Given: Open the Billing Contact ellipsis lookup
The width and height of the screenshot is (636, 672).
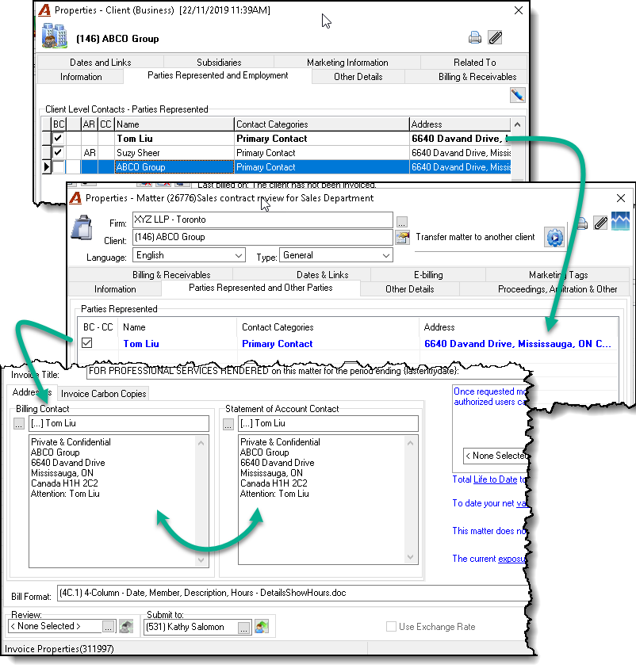Looking at the screenshot, I should pyautogui.click(x=19, y=424).
